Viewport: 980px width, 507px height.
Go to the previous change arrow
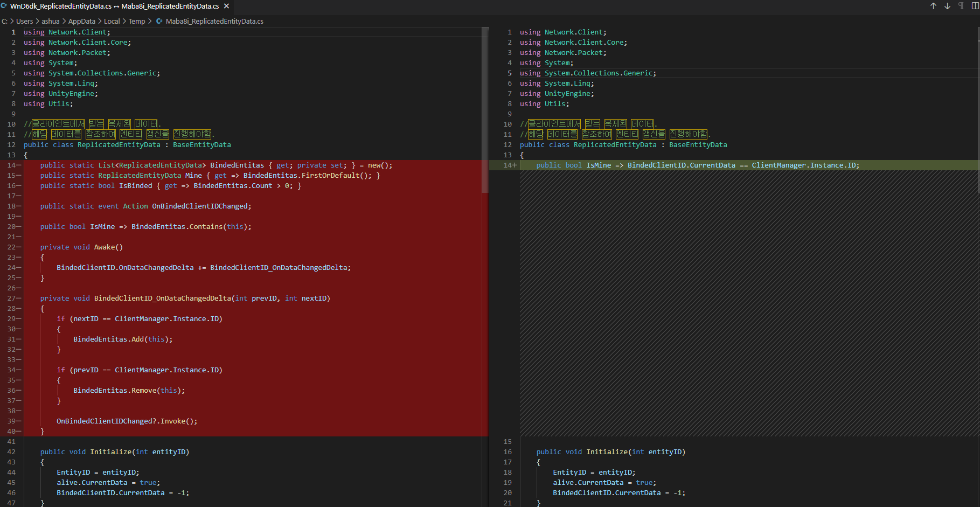[933, 6]
